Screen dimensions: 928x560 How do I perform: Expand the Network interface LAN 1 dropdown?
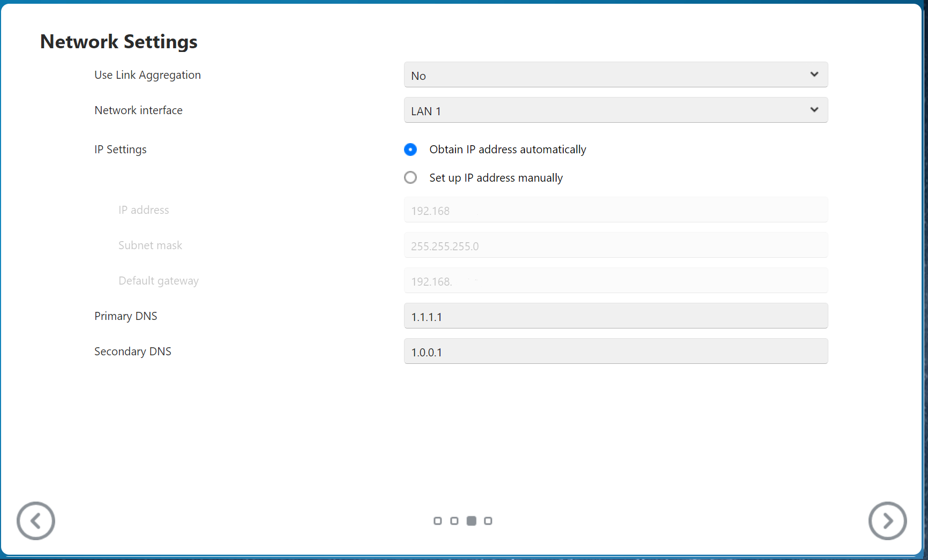(x=616, y=110)
